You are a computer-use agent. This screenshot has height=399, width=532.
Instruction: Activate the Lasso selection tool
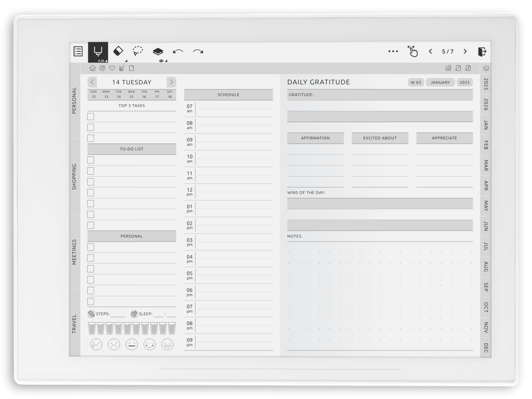point(138,51)
